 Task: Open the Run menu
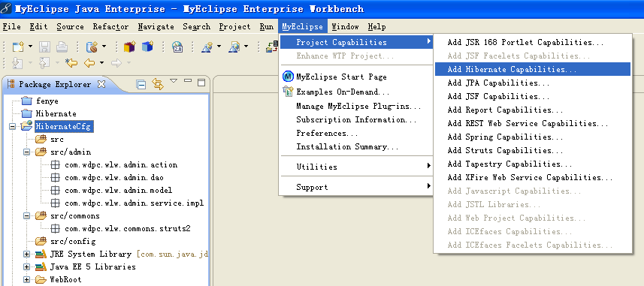[267, 27]
